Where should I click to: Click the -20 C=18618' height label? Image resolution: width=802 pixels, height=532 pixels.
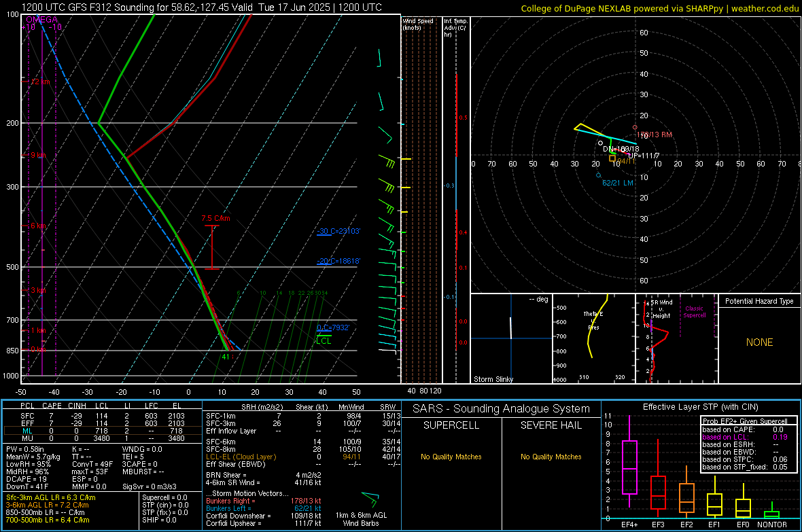[338, 261]
